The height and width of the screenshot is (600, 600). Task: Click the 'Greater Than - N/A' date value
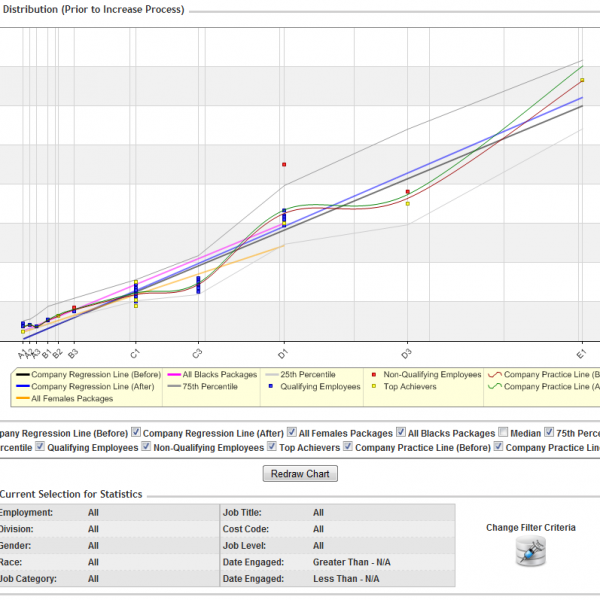tap(352, 562)
